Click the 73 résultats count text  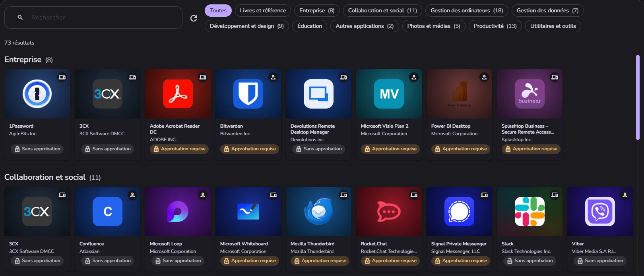(19, 43)
